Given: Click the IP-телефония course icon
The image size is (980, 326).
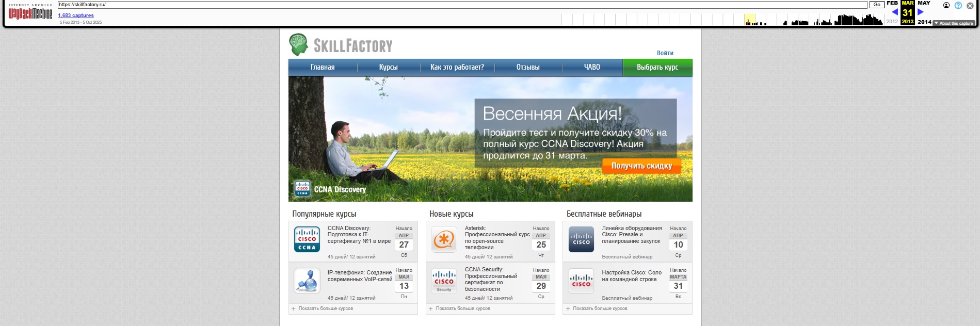Looking at the screenshot, I should click(x=307, y=281).
